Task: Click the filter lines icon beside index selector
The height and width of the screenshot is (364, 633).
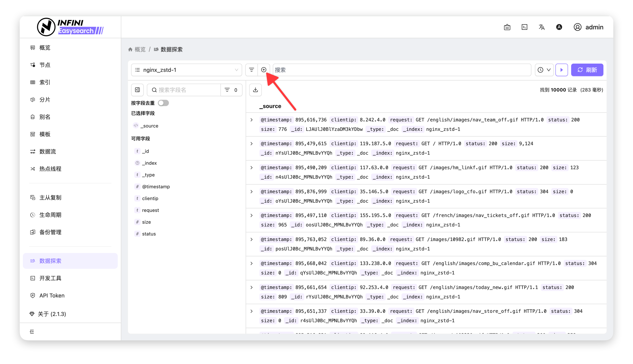Action: 251,70
